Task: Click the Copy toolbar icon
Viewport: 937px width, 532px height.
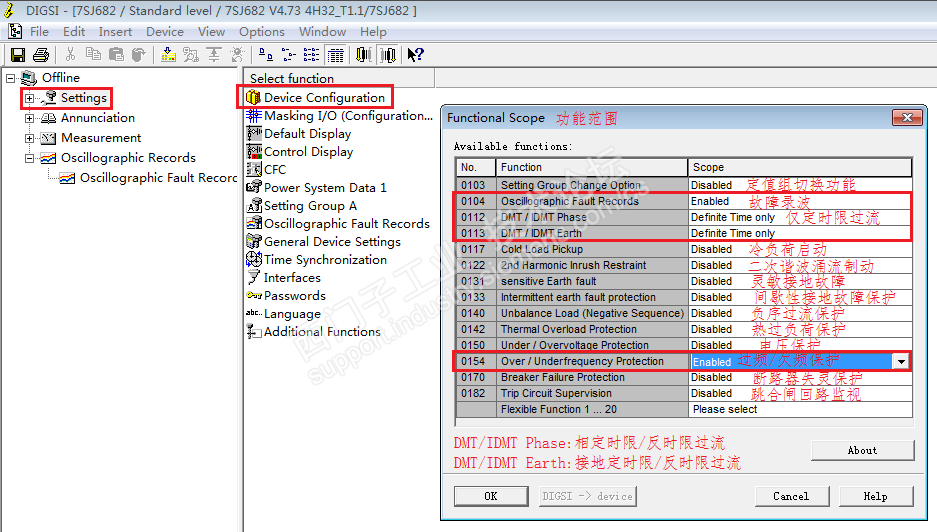Action: tap(93, 55)
